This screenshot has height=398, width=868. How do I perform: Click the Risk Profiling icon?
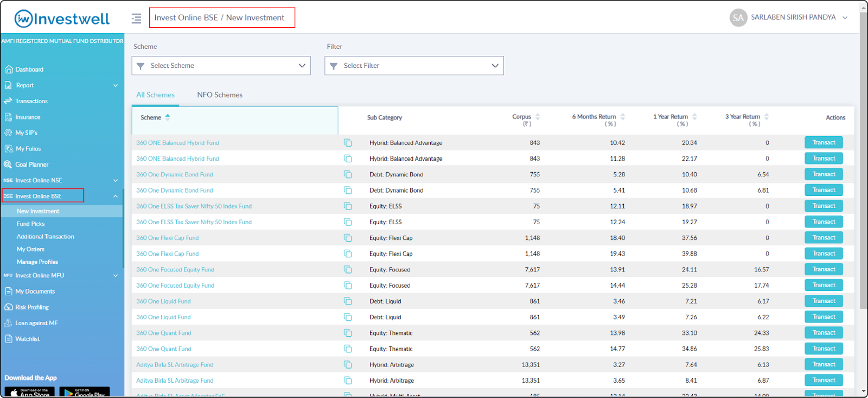pos(8,307)
